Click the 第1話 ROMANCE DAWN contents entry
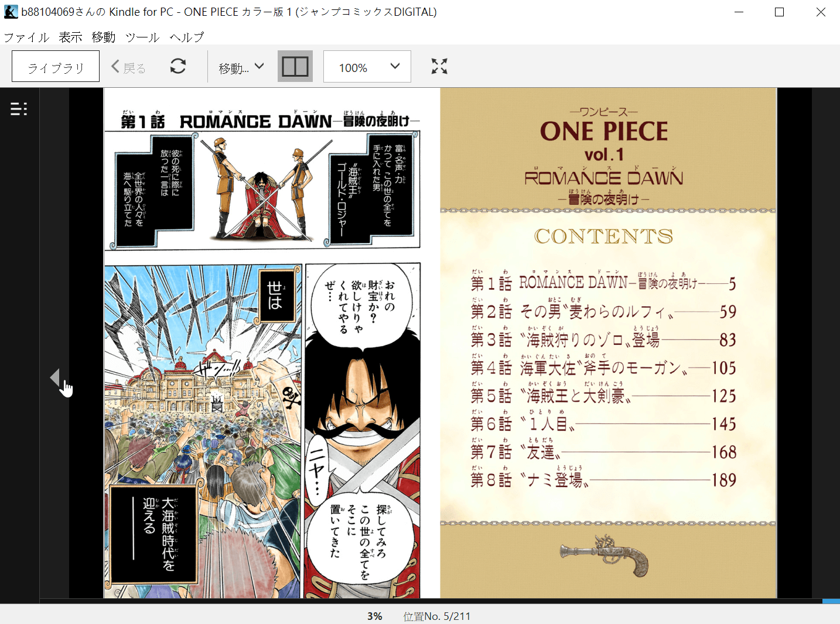The height and width of the screenshot is (624, 840). pos(603,282)
